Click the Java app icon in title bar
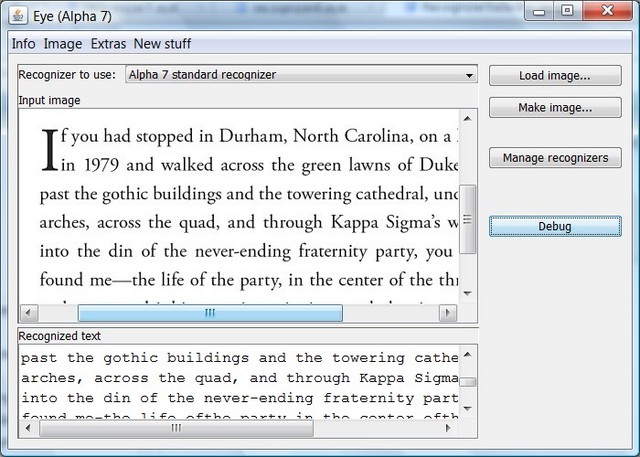The height and width of the screenshot is (457, 640). point(17,11)
